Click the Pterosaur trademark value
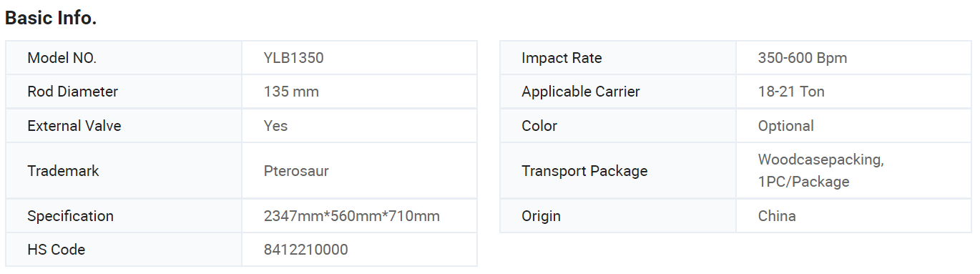The width and height of the screenshot is (980, 274). pos(296,171)
